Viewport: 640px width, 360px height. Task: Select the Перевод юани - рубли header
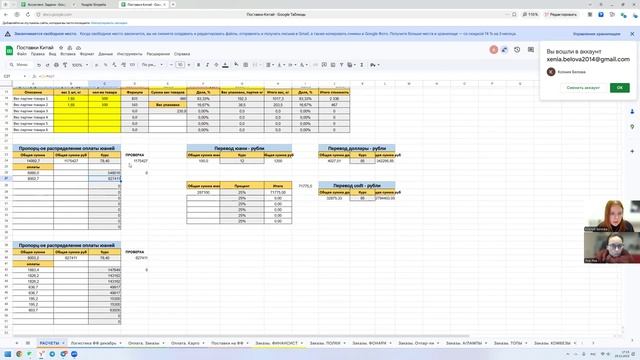pos(239,148)
